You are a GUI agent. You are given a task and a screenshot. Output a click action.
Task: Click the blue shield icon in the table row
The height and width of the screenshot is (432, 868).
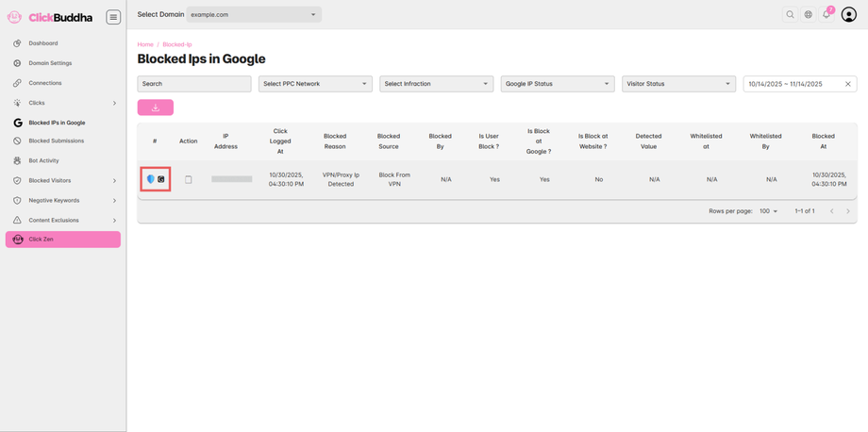tap(150, 179)
